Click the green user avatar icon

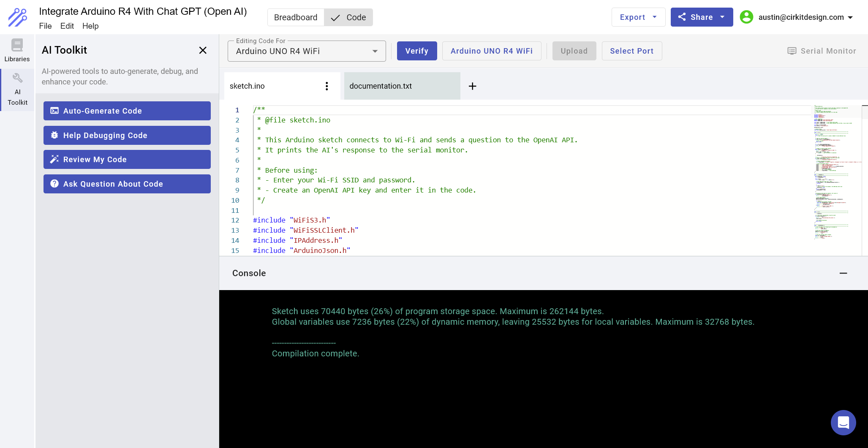[x=746, y=17]
